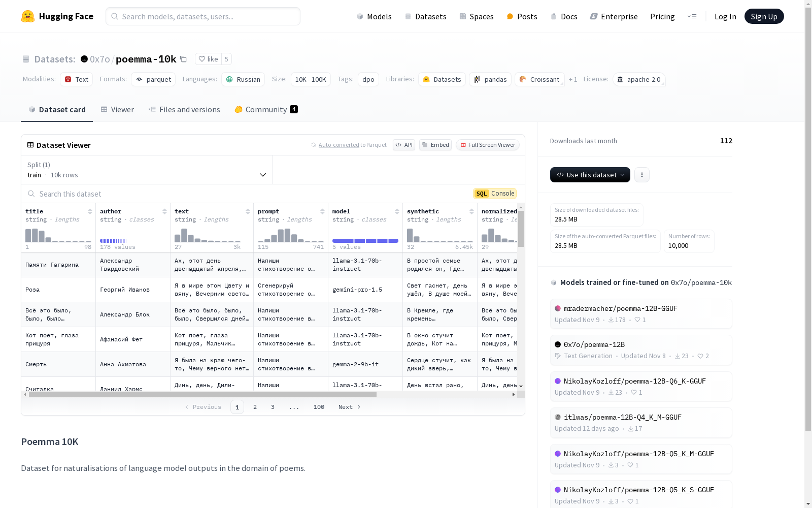Copy dataset name with copy icon
Screen dimensions: 812x508
click(x=184, y=59)
